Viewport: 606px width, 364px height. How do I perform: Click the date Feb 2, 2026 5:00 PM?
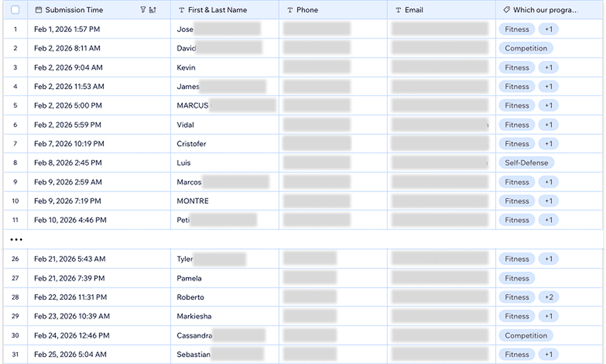(x=68, y=106)
